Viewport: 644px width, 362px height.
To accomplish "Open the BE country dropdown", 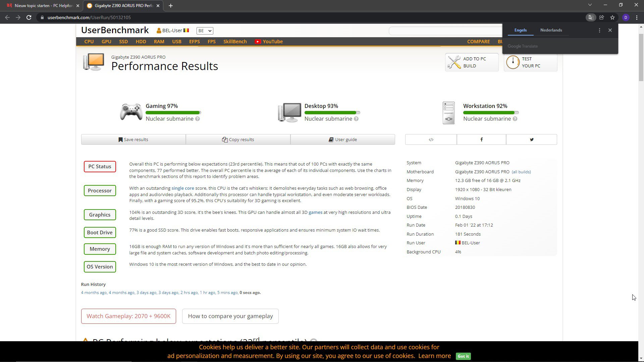I will pos(205,31).
